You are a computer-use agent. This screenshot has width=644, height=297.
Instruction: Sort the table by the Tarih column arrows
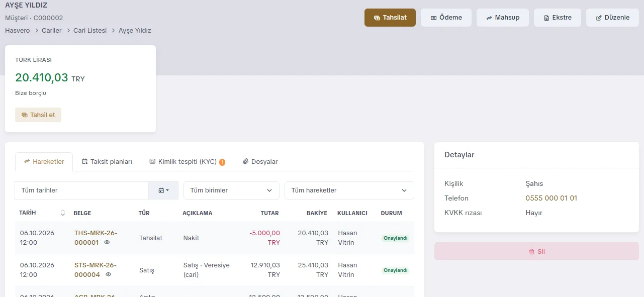(x=63, y=213)
